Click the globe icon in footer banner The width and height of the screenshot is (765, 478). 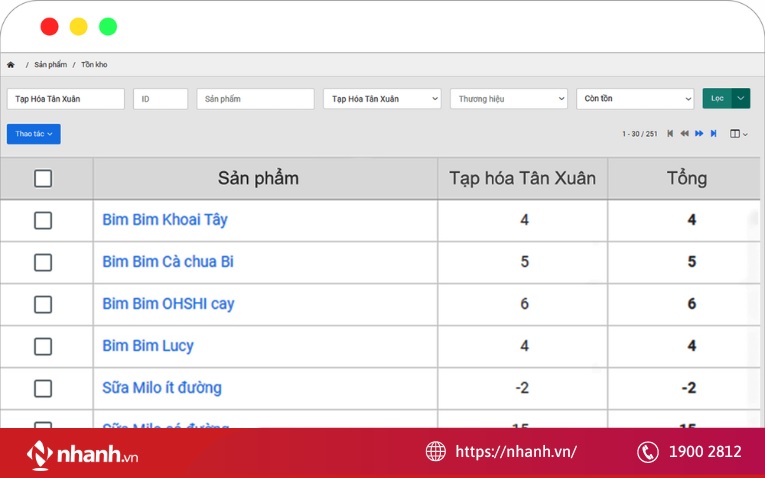tap(436, 451)
